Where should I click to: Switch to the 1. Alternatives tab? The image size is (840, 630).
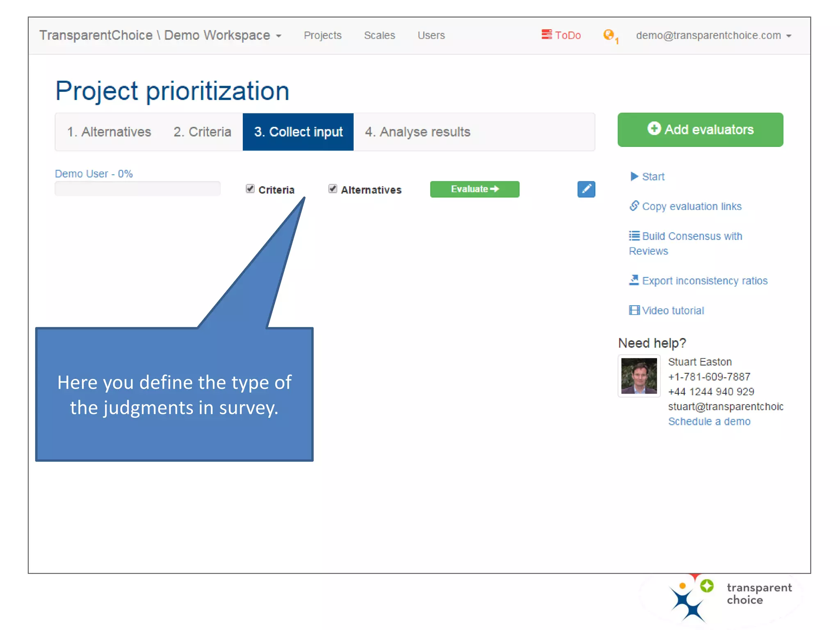[109, 132]
